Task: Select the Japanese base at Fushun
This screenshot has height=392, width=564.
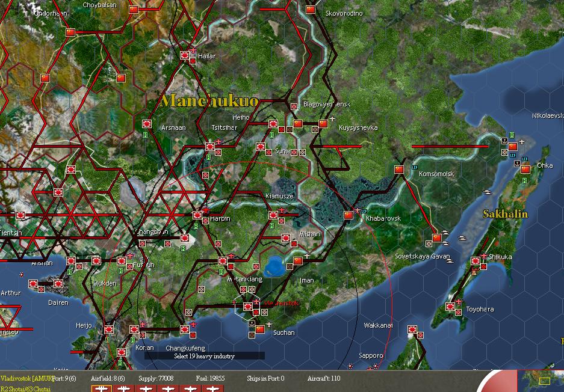Action: tap(122, 261)
